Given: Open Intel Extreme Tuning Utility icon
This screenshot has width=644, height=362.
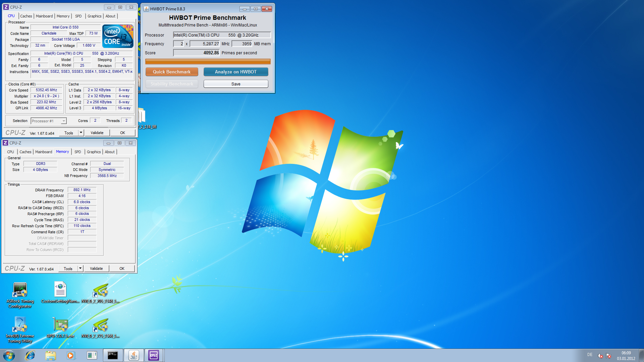Looking at the screenshot, I should point(20,329).
